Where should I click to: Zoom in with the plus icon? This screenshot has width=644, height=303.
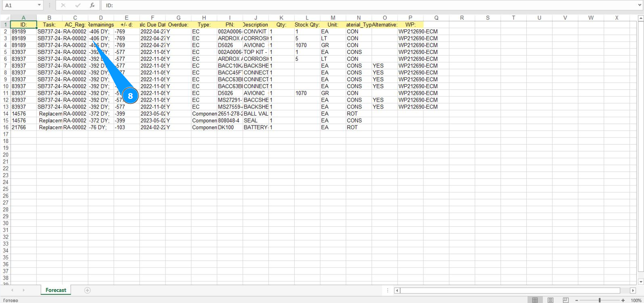coord(623,300)
